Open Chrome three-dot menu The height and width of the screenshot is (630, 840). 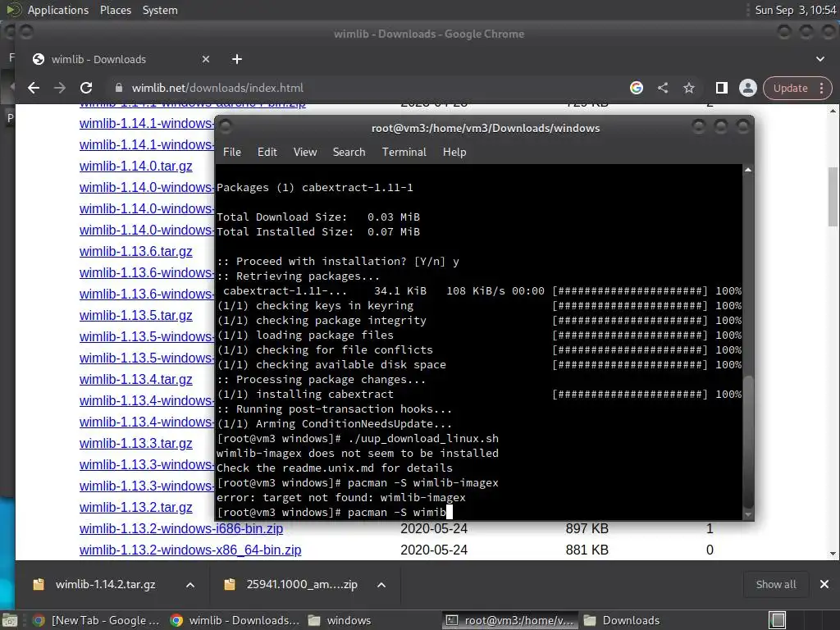click(x=822, y=88)
